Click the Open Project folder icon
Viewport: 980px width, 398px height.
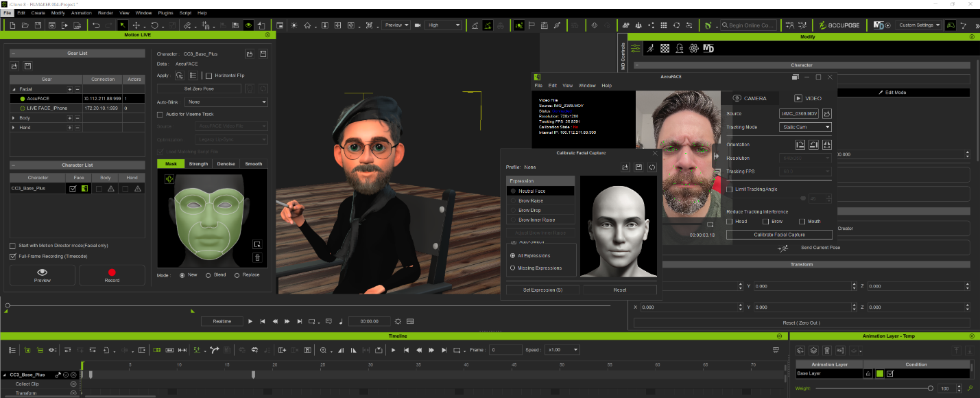pos(25,25)
